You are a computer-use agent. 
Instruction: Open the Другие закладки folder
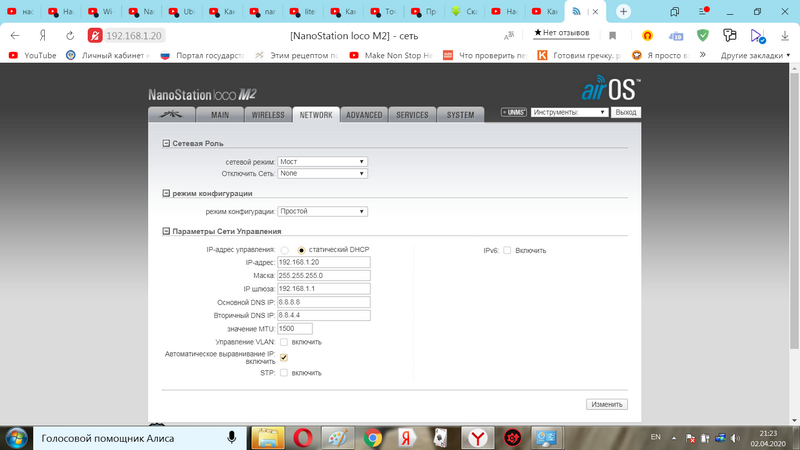(x=755, y=55)
